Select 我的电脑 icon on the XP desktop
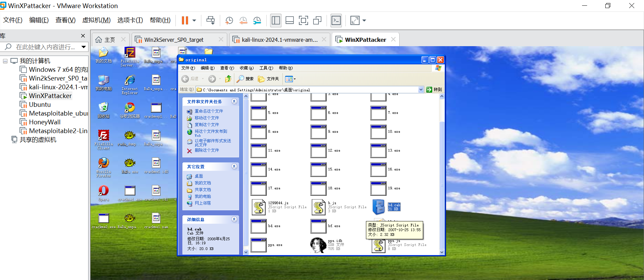 pos(103,83)
